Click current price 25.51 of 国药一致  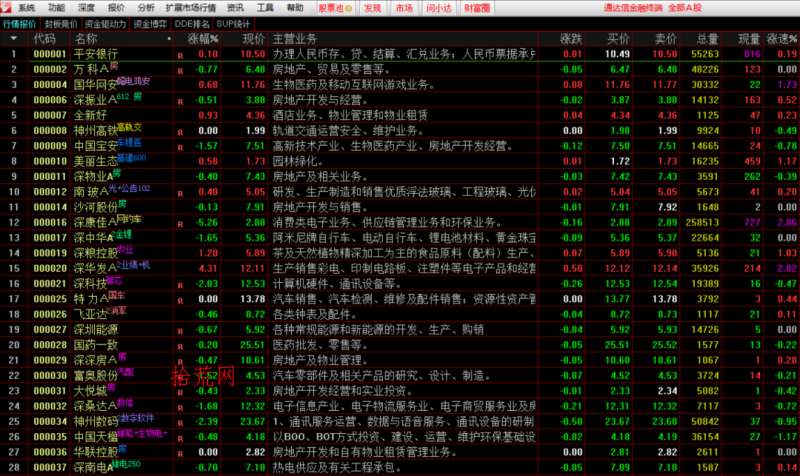253,345
